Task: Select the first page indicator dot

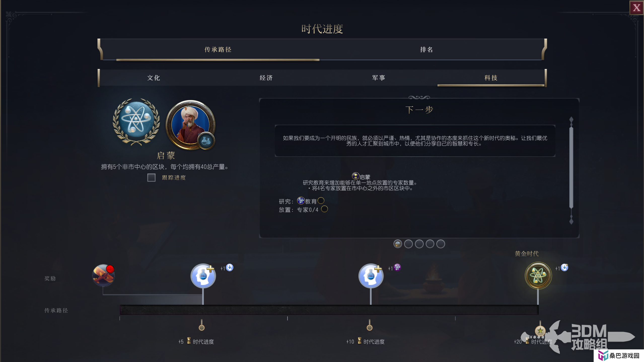Action: point(398,244)
